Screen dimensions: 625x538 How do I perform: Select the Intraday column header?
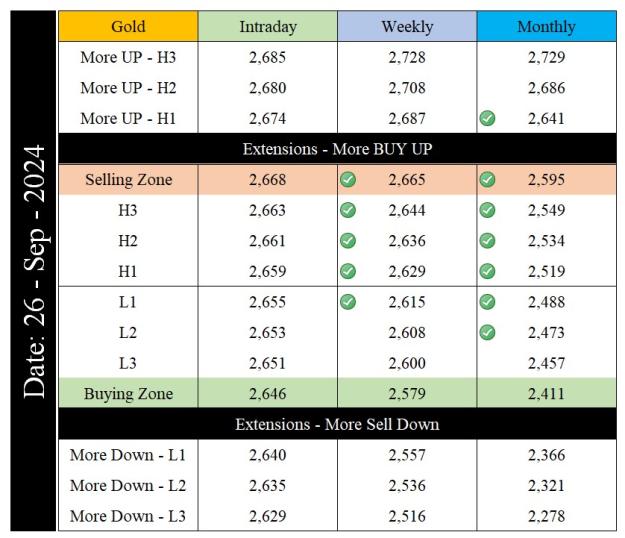[268, 26]
